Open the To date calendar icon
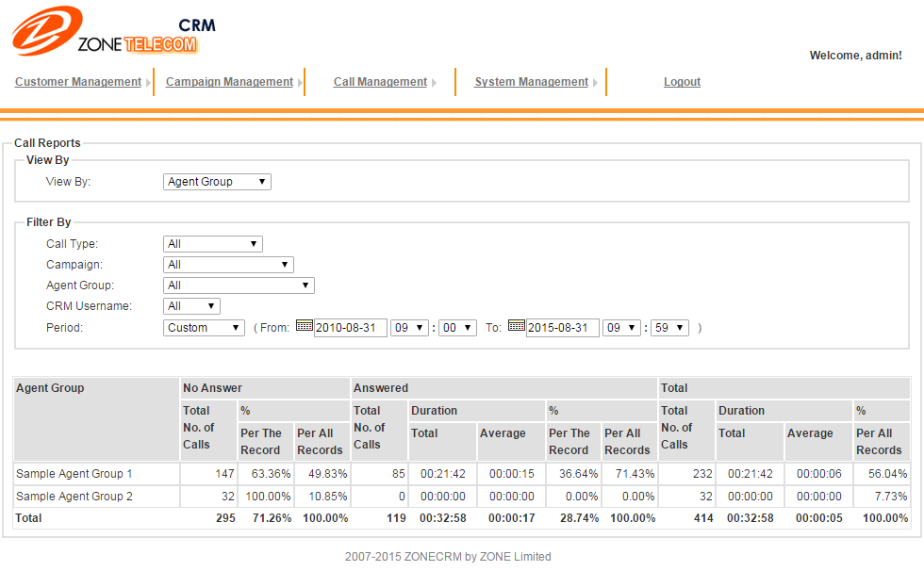Image resolution: width=924 pixels, height=571 pixels. click(516, 326)
